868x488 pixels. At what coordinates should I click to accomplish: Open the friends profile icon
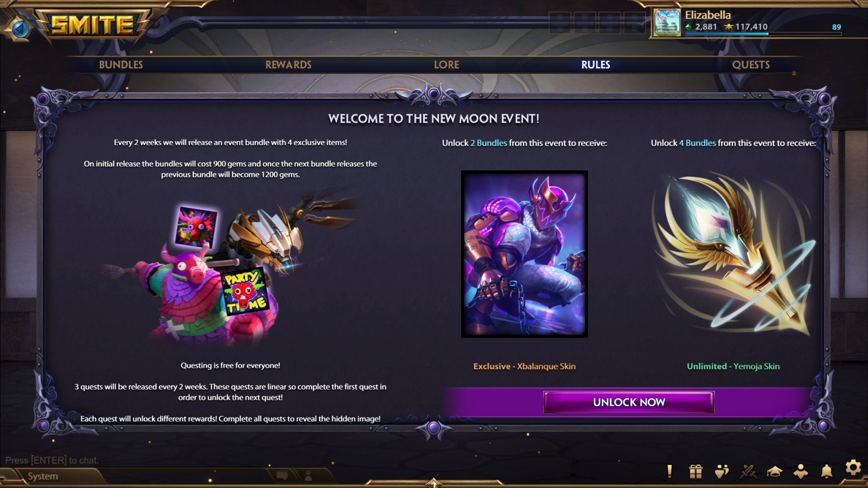(x=801, y=472)
